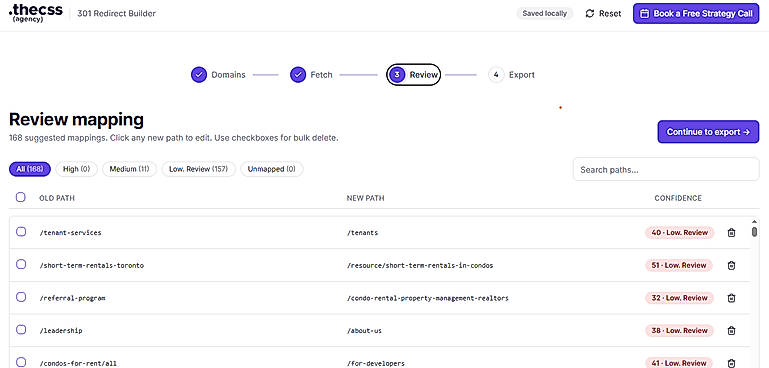769x368 pixels.
Task: Filter by Low. Review (157) tab
Action: tap(199, 169)
